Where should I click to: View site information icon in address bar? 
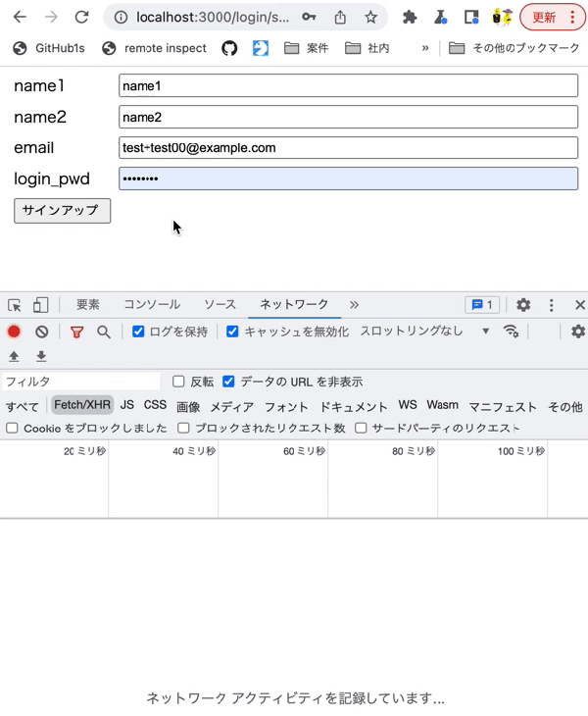tap(121, 18)
